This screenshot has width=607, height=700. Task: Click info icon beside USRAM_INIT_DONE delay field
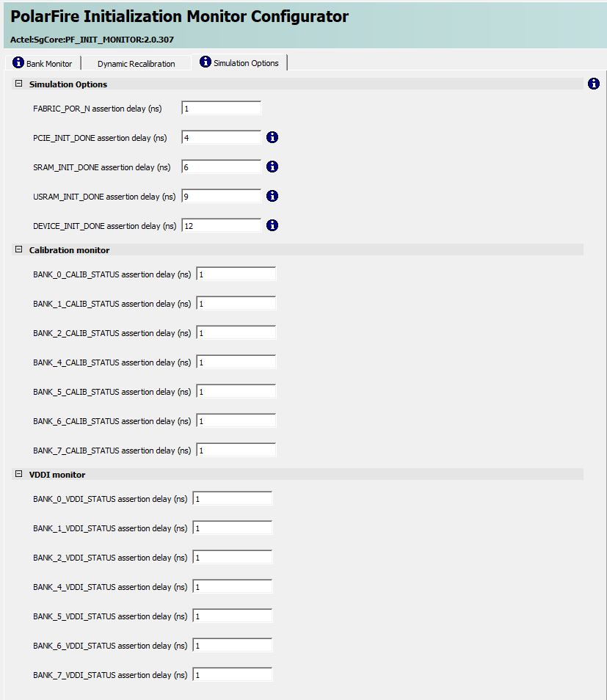272,196
